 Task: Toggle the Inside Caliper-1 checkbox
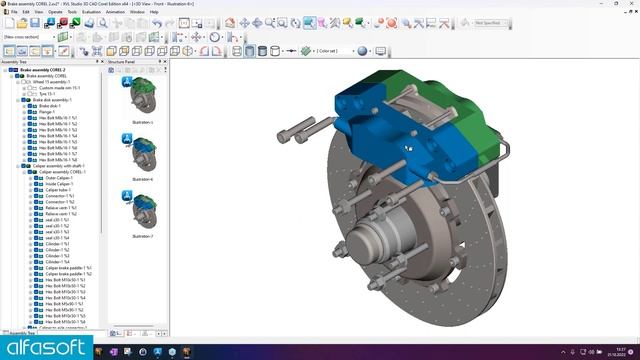tap(36, 184)
